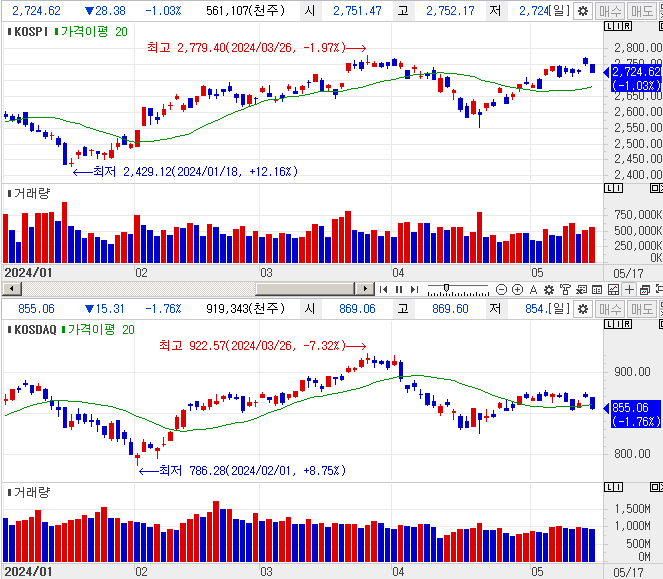663x579 pixels.
Task: Open settings gear in KOSDAQ header
Action: point(583,309)
